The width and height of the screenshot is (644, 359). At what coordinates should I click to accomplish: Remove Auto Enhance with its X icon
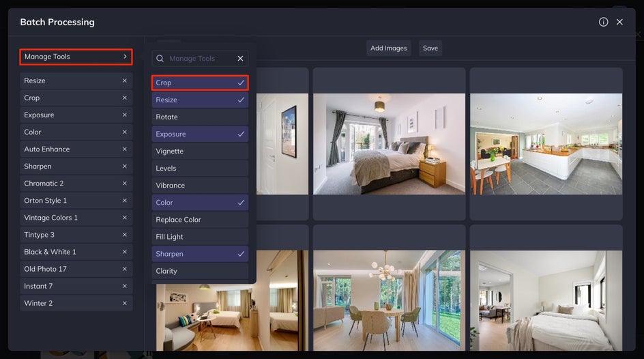(x=124, y=149)
